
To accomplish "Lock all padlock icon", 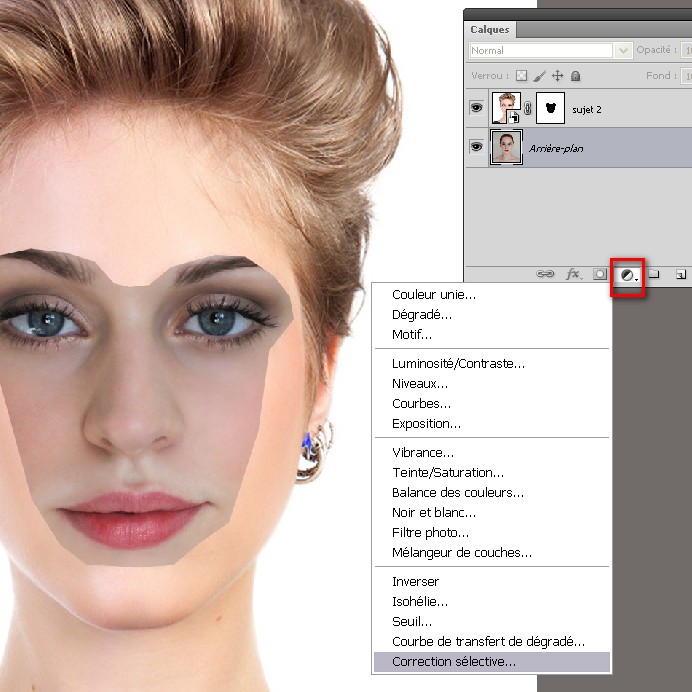I will [x=575, y=76].
